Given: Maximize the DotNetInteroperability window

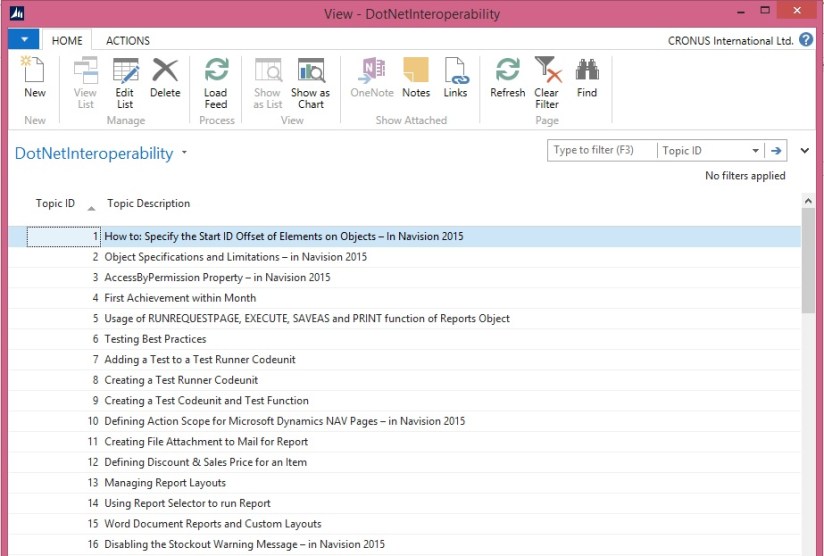Looking at the screenshot, I should [765, 11].
